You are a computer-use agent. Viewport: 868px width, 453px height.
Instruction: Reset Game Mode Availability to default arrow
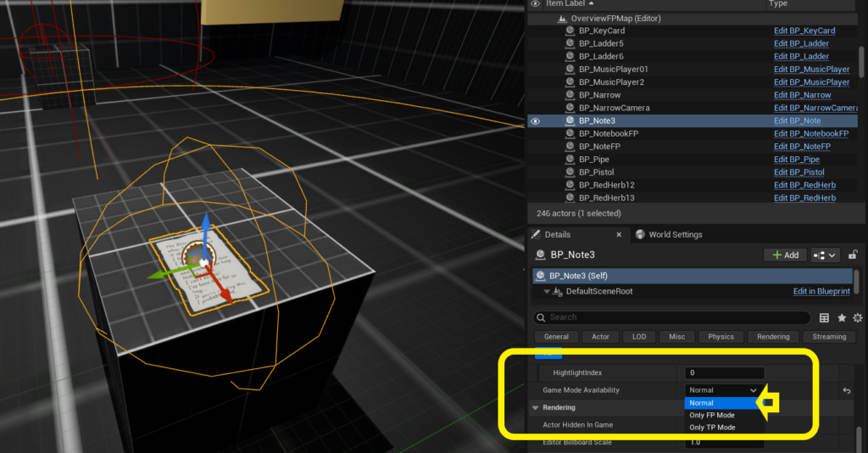tap(846, 390)
